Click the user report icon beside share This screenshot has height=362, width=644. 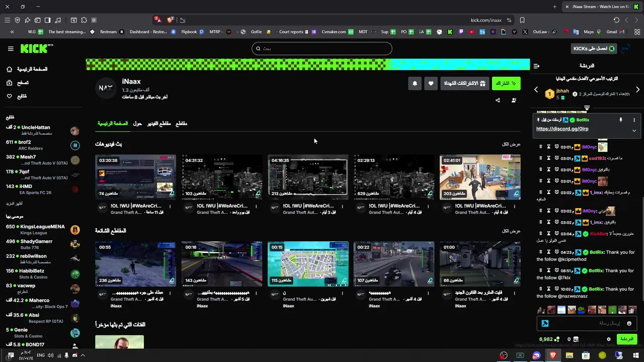click(x=514, y=100)
